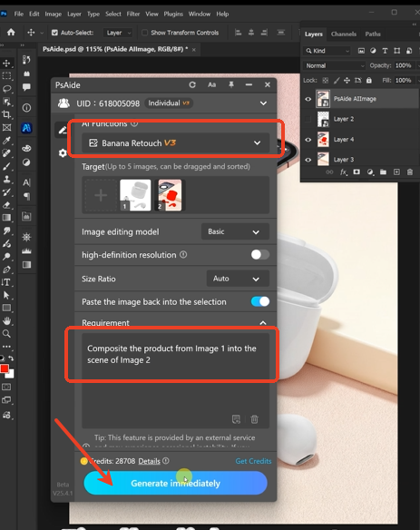Select the Rectangular Marquee tool

pyautogui.click(x=6, y=75)
